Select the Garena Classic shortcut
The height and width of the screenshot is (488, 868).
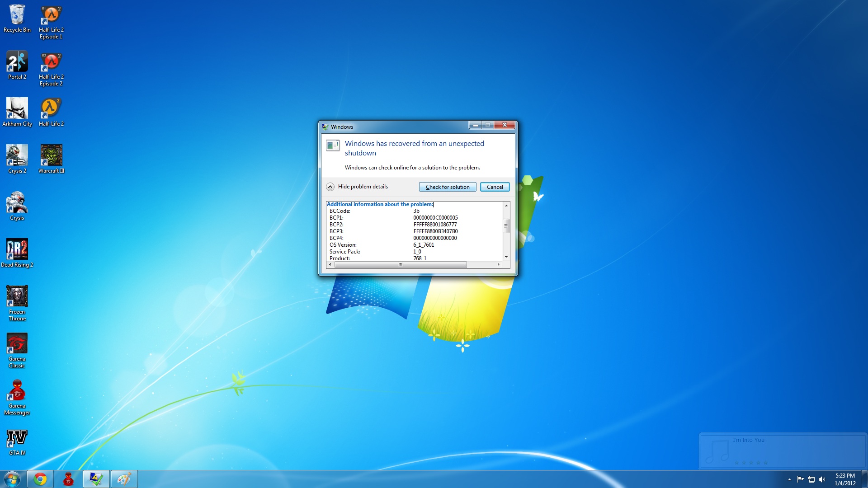tap(17, 350)
